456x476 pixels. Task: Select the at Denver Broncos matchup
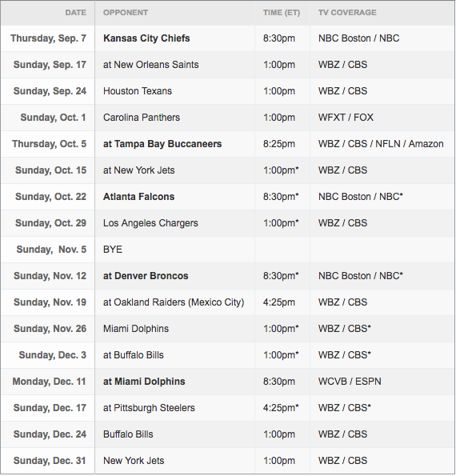tap(146, 276)
